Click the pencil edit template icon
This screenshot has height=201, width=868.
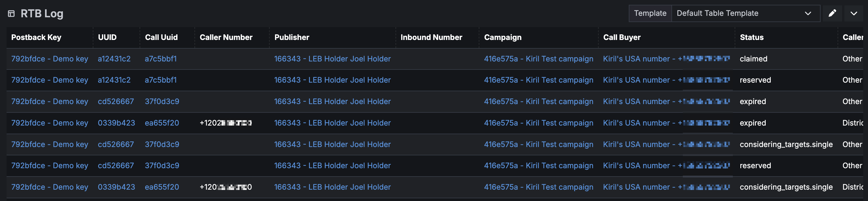[x=832, y=13]
